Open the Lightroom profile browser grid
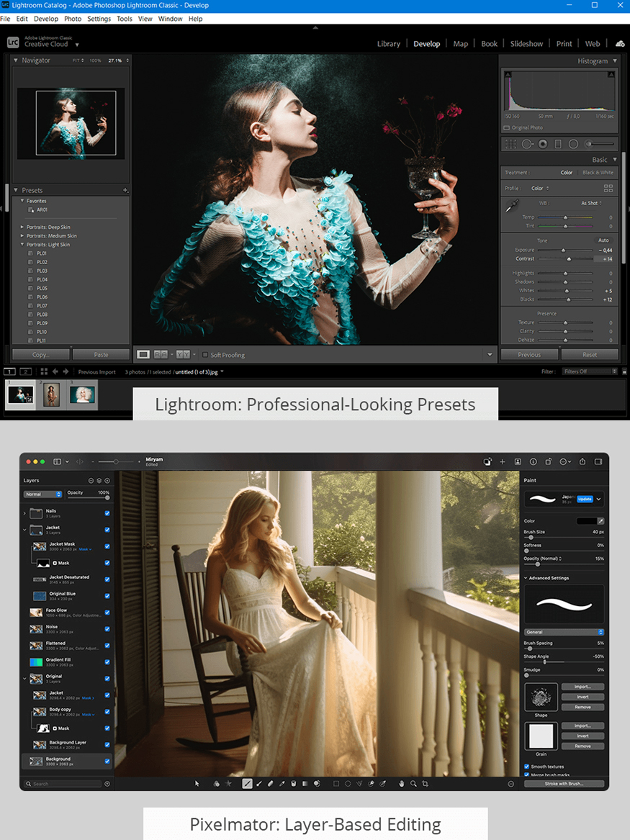 pyautogui.click(x=608, y=188)
